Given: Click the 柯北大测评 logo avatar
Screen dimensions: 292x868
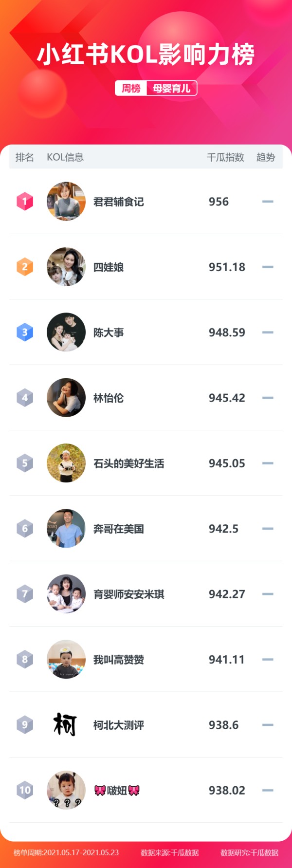Looking at the screenshot, I should [66, 725].
